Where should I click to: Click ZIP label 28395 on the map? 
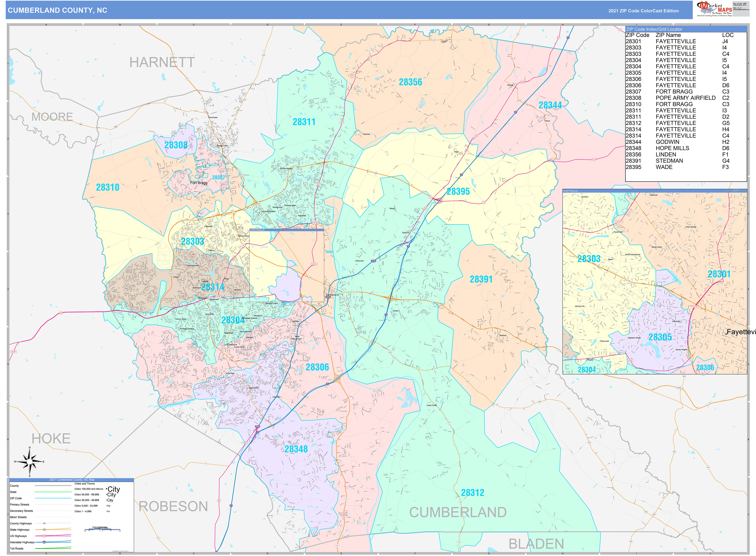(458, 192)
